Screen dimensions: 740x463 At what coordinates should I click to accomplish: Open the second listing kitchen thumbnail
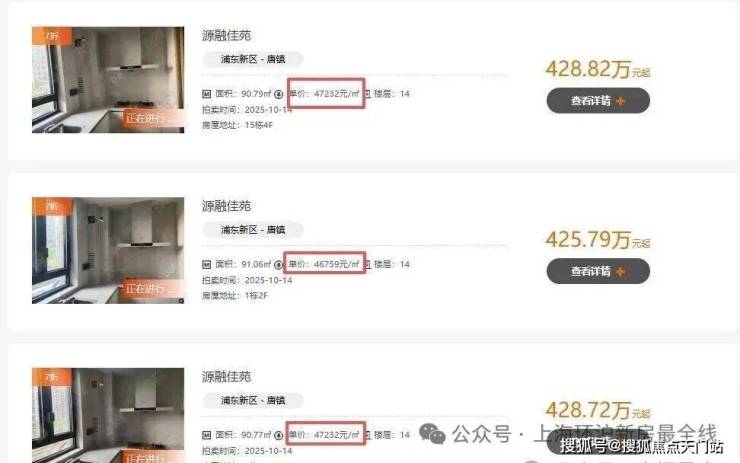(108, 251)
